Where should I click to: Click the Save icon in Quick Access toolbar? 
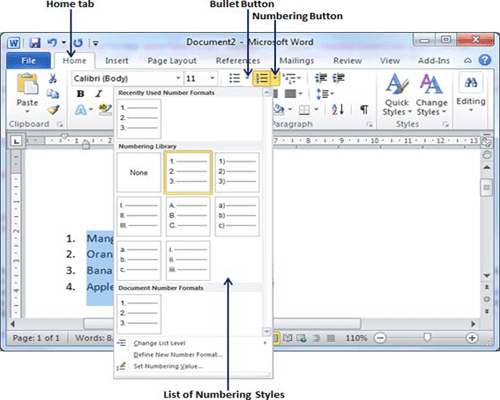click(x=35, y=43)
